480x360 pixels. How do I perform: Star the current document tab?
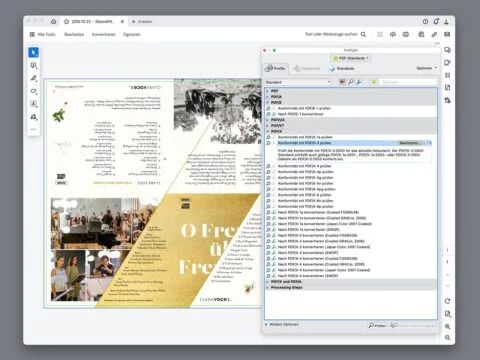coord(66,21)
